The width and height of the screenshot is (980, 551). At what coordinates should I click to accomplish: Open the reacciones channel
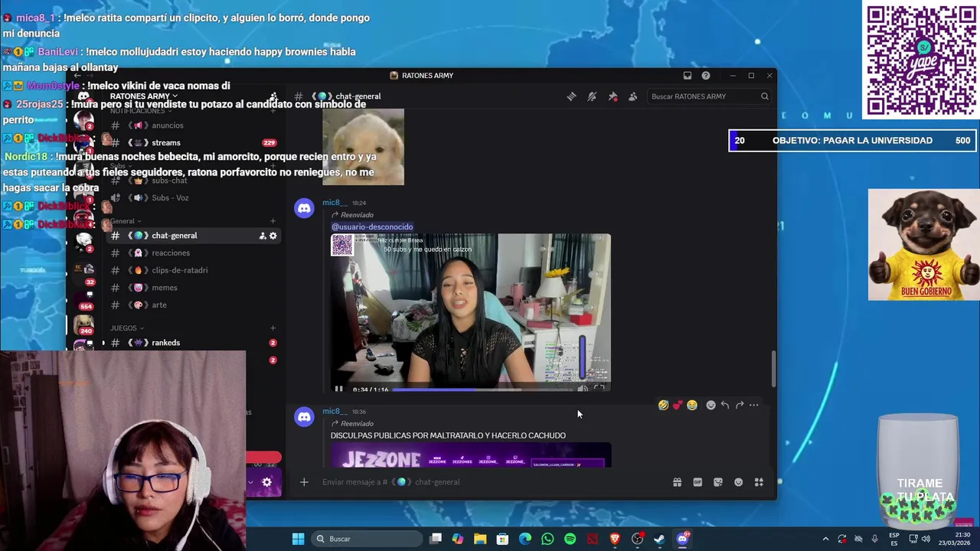[x=194, y=253]
